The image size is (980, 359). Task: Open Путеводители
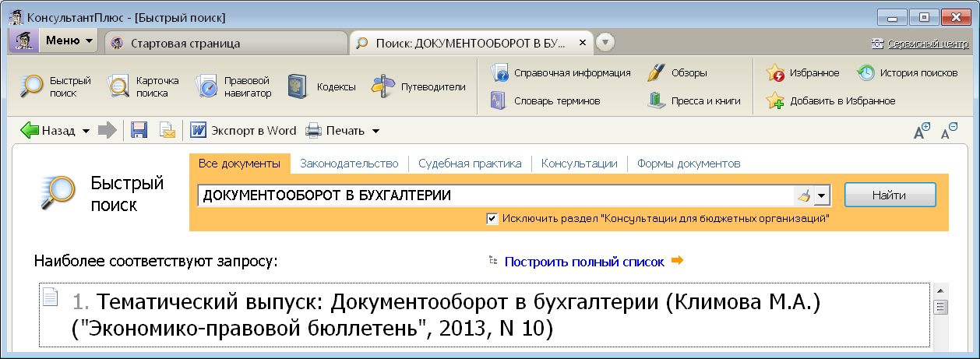[418, 86]
